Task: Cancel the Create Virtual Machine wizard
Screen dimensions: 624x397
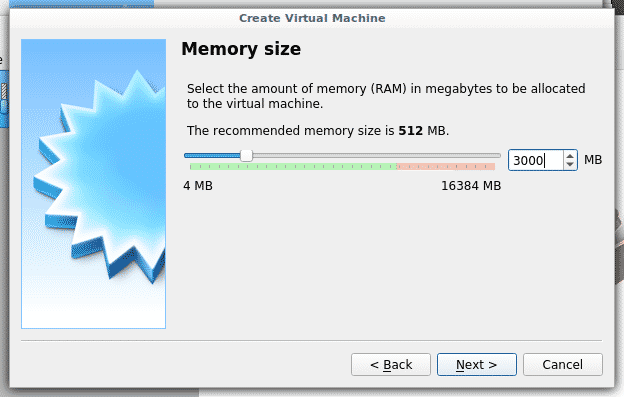Action: (563, 364)
